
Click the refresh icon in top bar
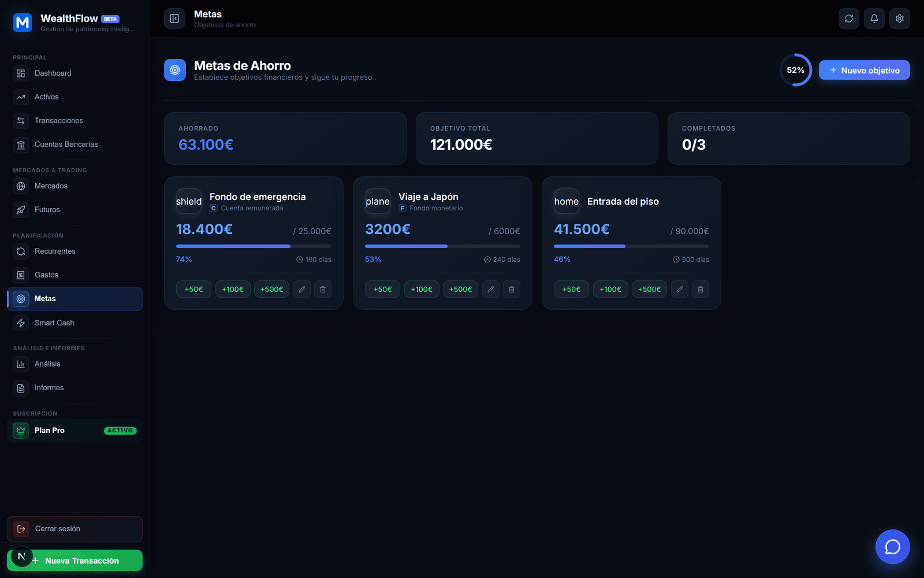click(x=849, y=18)
